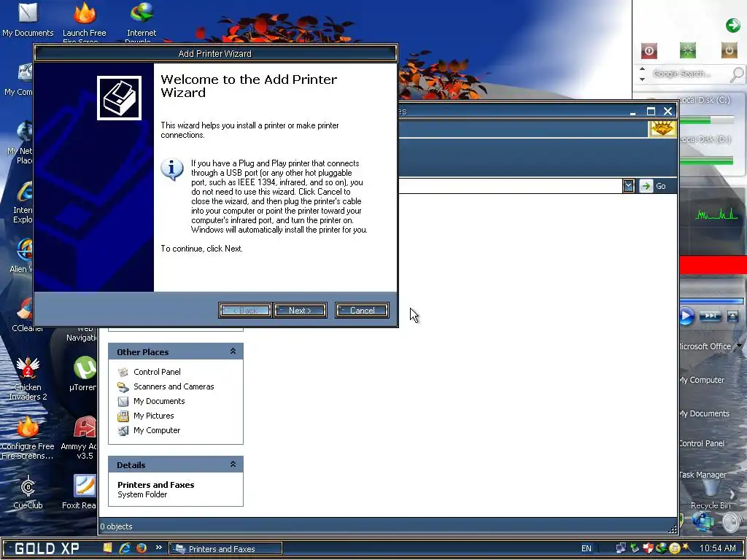The width and height of the screenshot is (747, 560).
Task: Click the gold crown logo in Printers and Faxes
Action: click(x=662, y=128)
